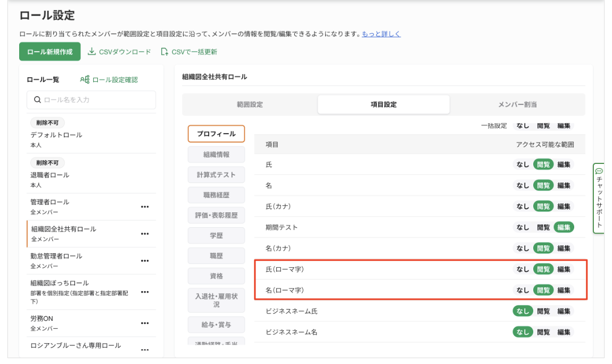Click the role name search input field

tap(96, 100)
